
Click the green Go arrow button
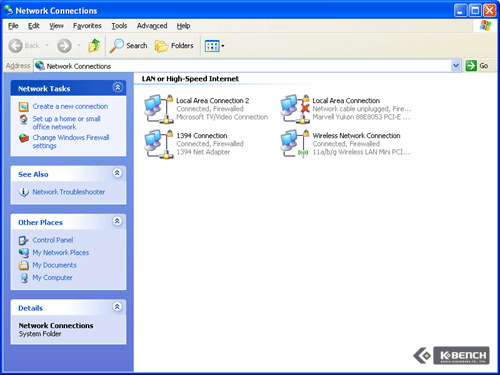click(471, 66)
